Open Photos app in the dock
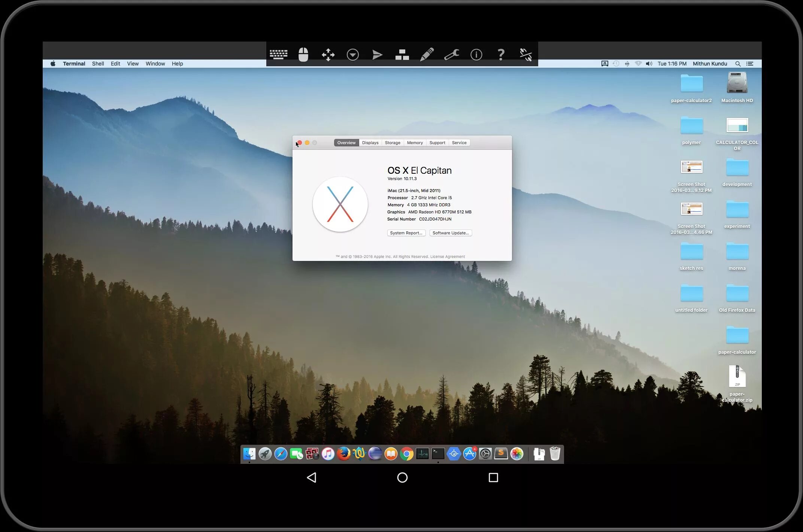 (516, 454)
